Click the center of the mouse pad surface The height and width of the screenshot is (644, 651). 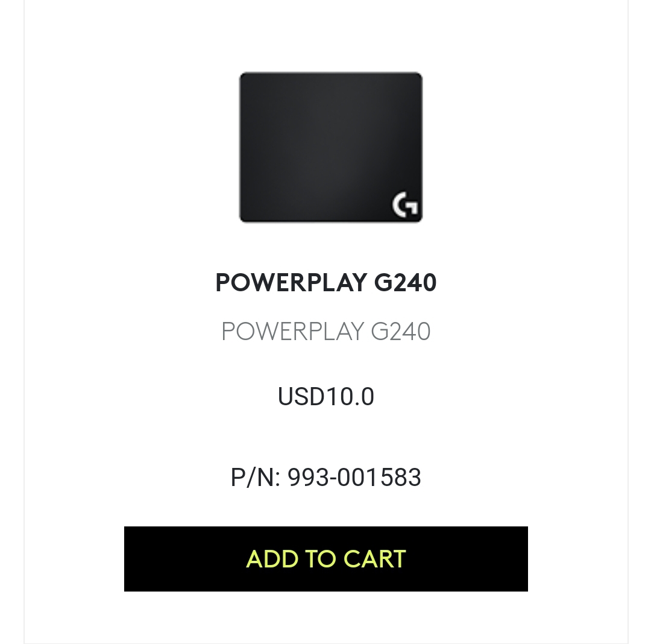tap(331, 147)
